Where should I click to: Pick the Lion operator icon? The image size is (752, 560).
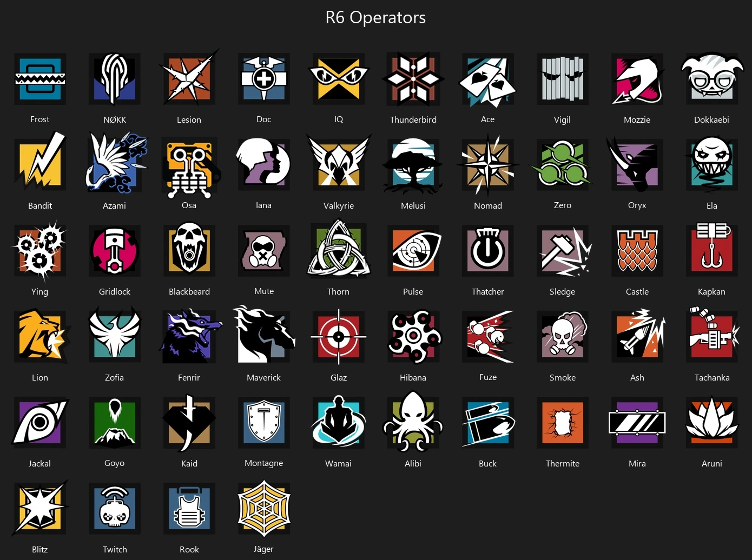41,336
